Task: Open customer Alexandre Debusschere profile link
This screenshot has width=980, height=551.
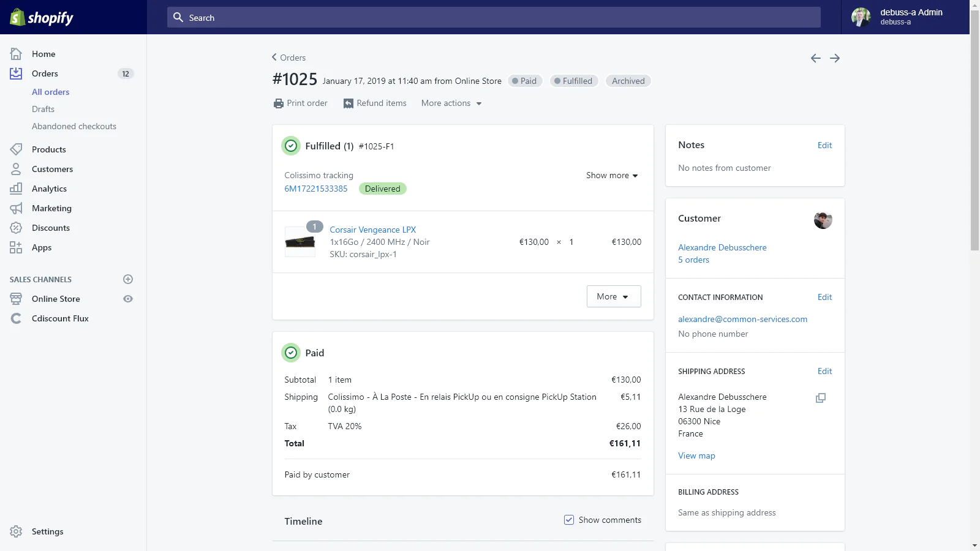Action: tap(722, 247)
